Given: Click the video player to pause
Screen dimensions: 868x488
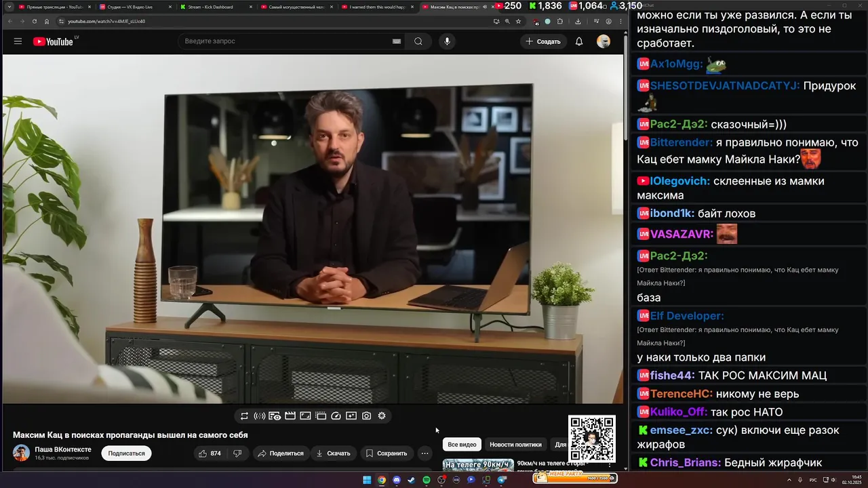Looking at the screenshot, I should coord(313,228).
